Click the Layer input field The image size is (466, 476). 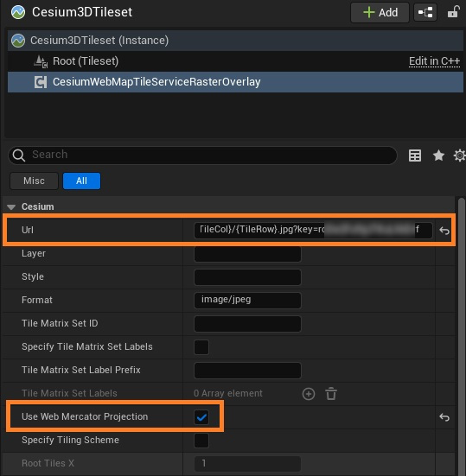[247, 254]
